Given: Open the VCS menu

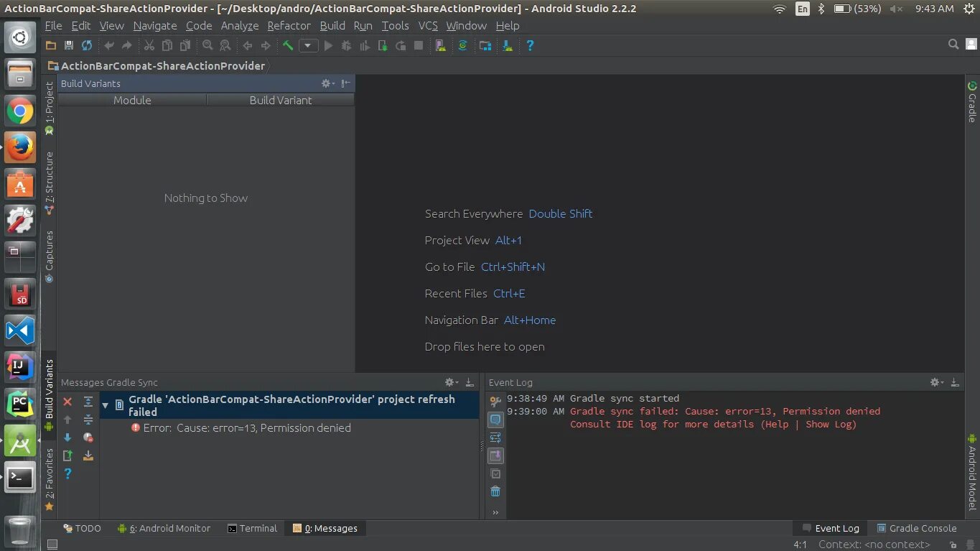Looking at the screenshot, I should 428,25.
